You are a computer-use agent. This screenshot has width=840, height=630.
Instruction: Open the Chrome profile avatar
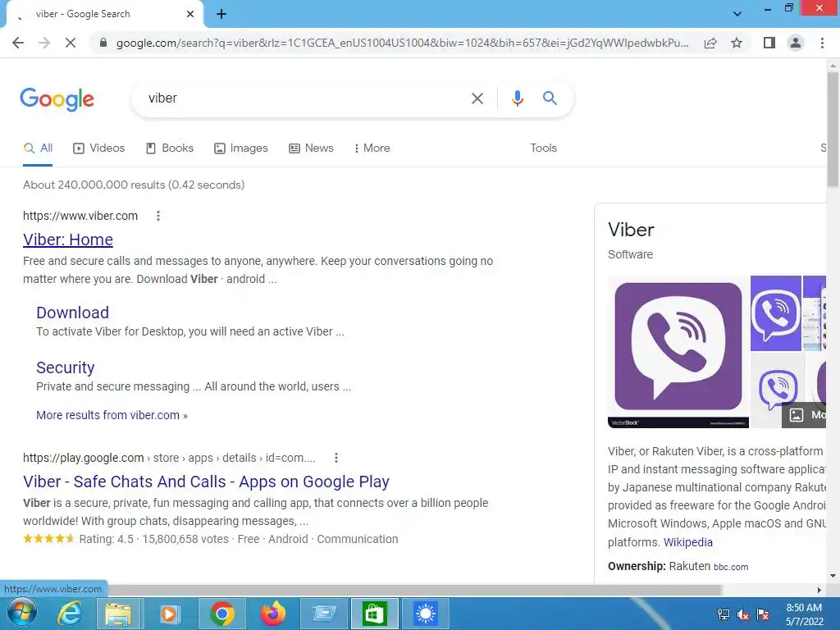coord(796,43)
